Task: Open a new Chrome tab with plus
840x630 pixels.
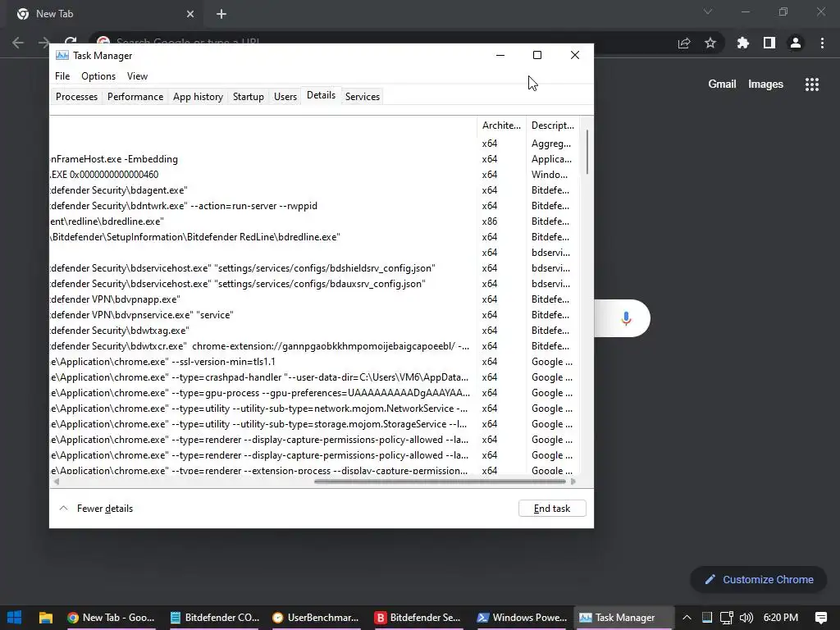Action: point(221,14)
